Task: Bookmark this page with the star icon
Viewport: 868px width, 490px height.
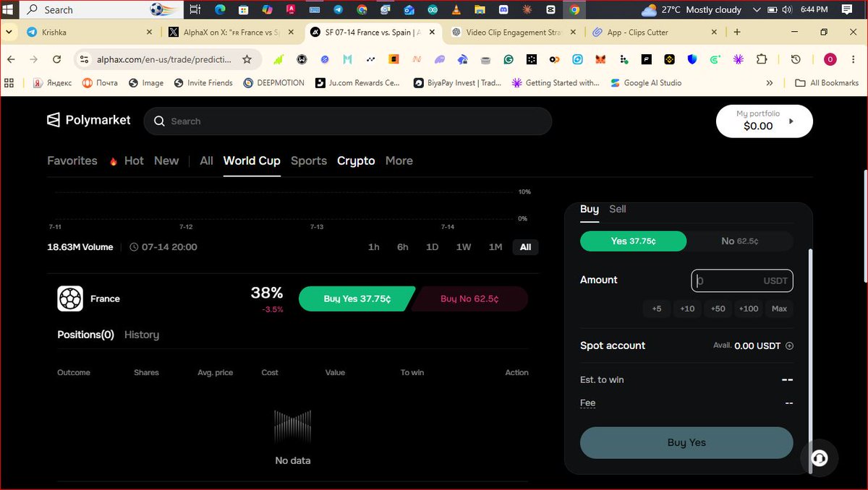Action: point(247,59)
